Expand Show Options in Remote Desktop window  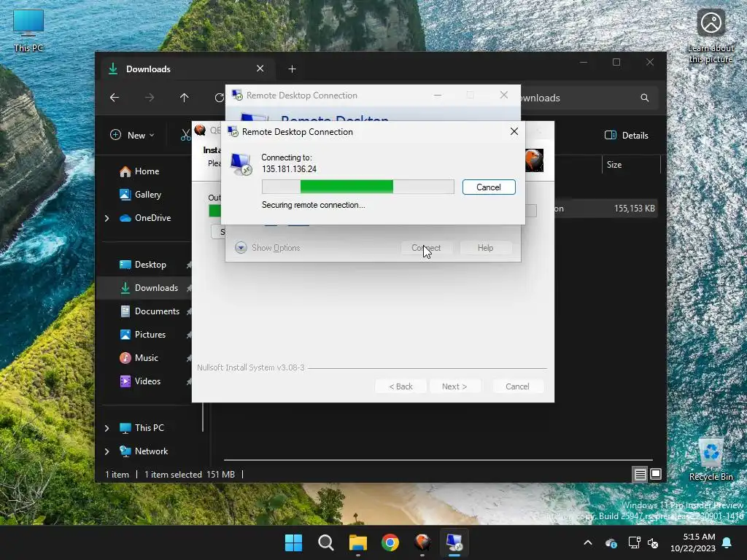coord(267,248)
